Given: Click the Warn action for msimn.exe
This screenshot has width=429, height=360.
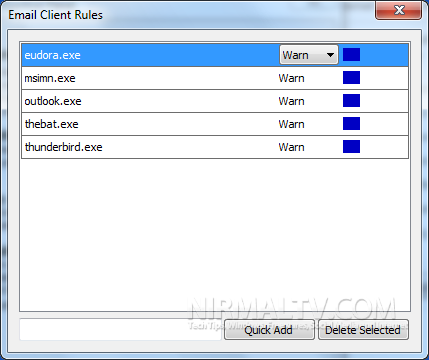Looking at the screenshot, I should coord(291,78).
